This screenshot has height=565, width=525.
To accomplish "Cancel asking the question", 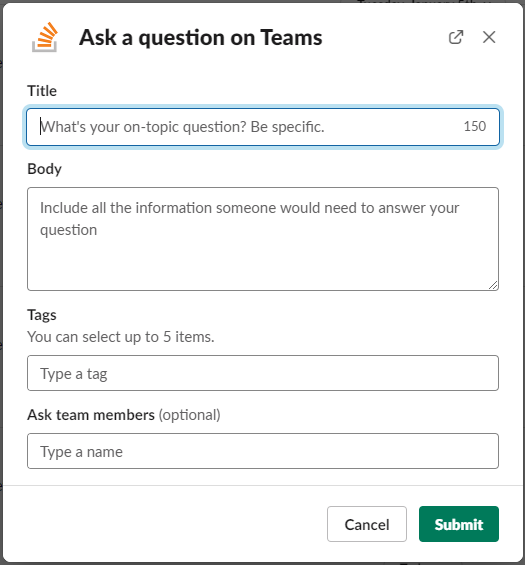I will pos(367,524).
